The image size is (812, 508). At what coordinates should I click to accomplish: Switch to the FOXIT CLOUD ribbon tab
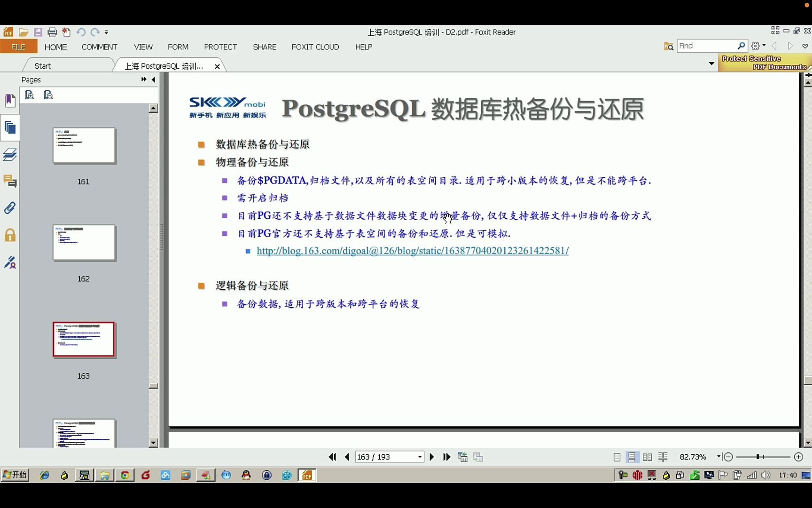click(x=315, y=47)
